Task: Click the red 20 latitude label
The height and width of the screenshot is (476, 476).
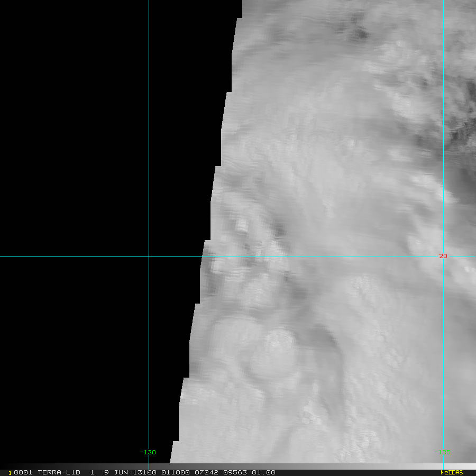Action: click(443, 256)
